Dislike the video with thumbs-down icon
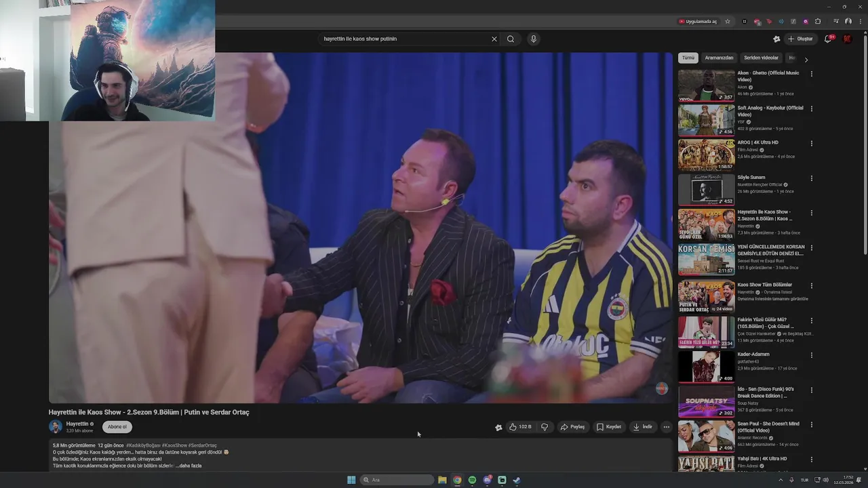The width and height of the screenshot is (868, 488). 545,427
